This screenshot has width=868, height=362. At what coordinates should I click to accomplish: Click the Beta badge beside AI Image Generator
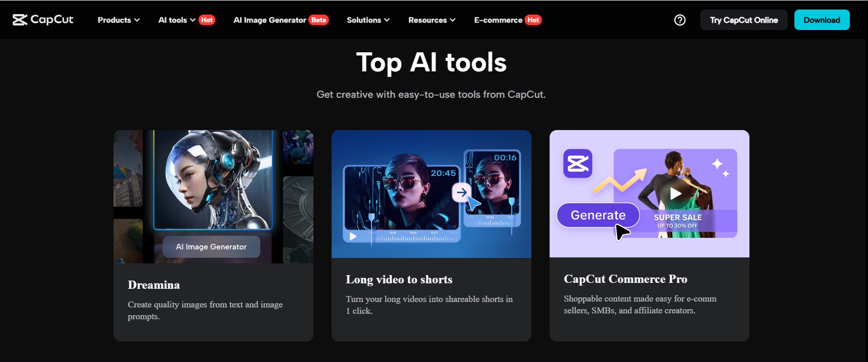tap(318, 20)
